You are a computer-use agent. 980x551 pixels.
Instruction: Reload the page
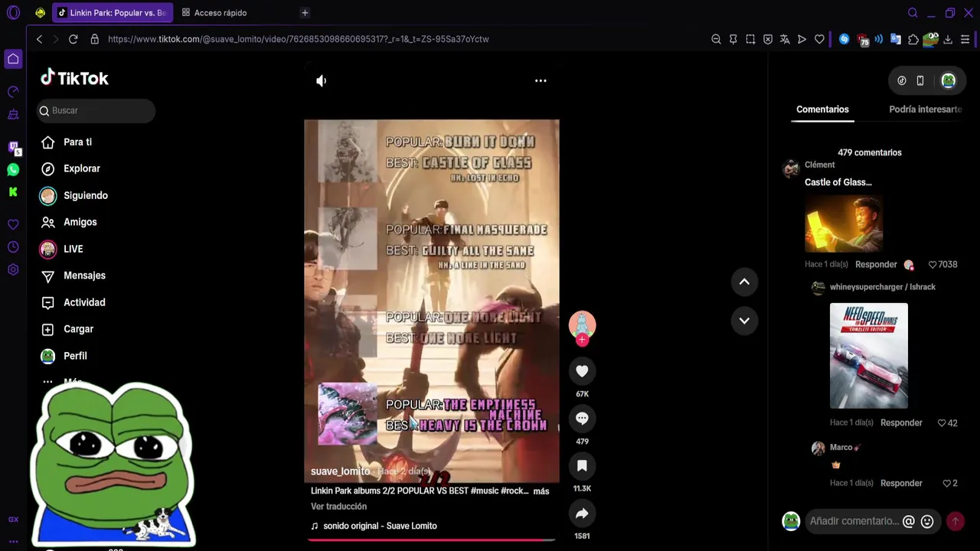tap(73, 39)
